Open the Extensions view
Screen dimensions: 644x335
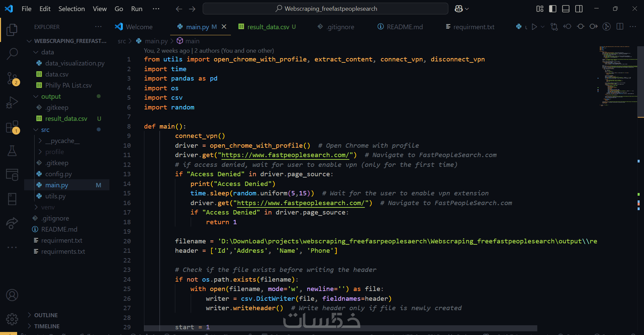(12, 127)
